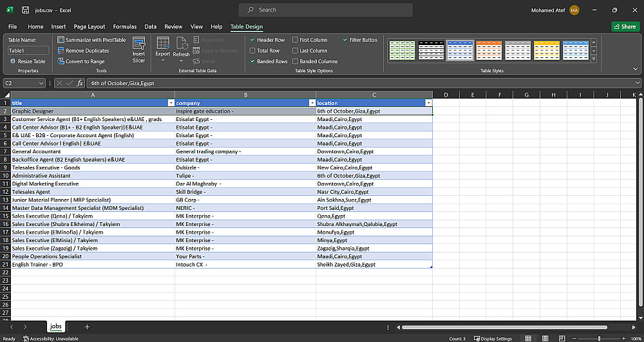
Task: Open the company column filter dropdown
Action: tap(312, 103)
